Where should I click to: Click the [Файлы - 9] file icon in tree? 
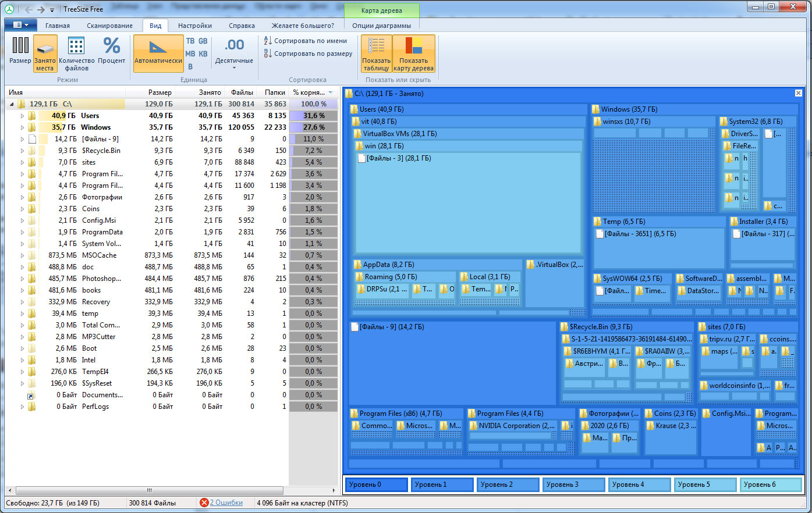pos(32,139)
